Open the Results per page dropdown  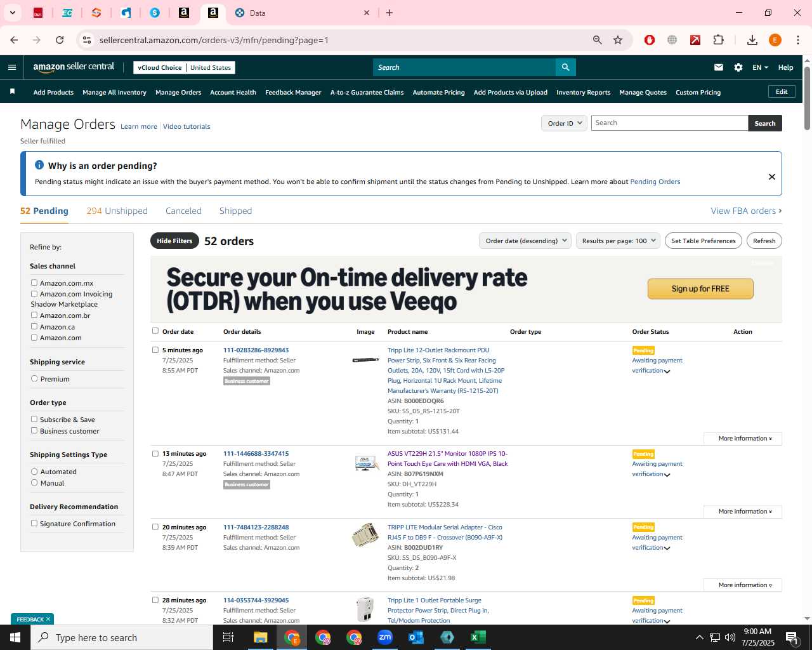point(618,241)
